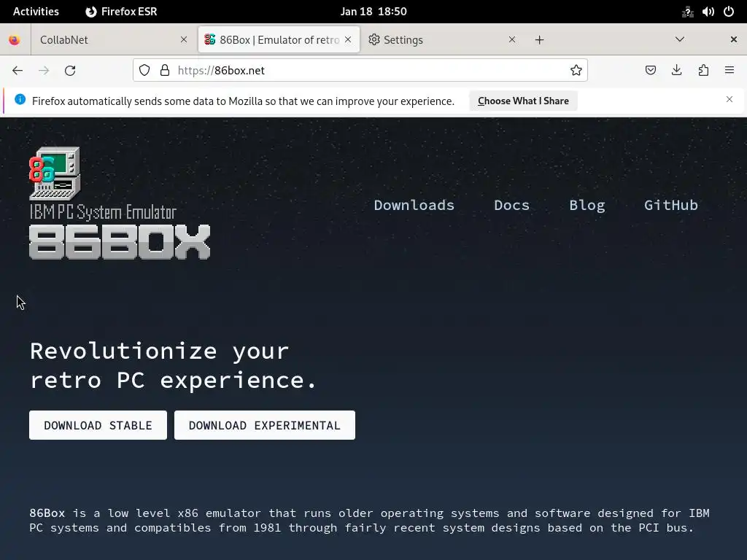The image size is (747, 560).
Task: Click the forward navigation arrow
Action: [x=44, y=71]
